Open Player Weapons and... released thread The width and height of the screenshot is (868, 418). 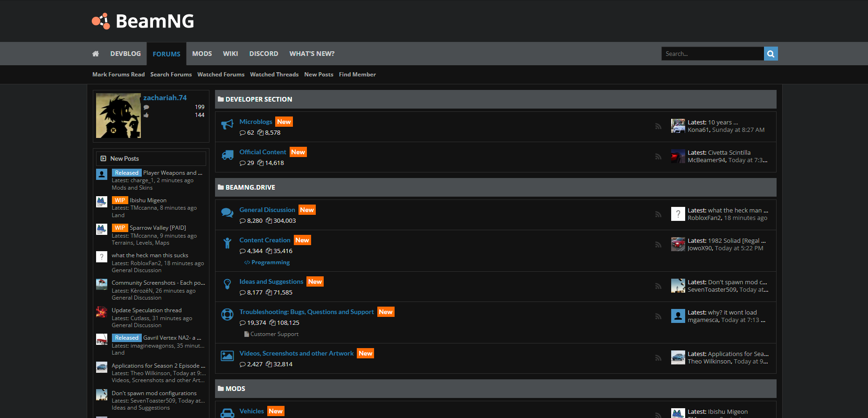click(x=173, y=173)
